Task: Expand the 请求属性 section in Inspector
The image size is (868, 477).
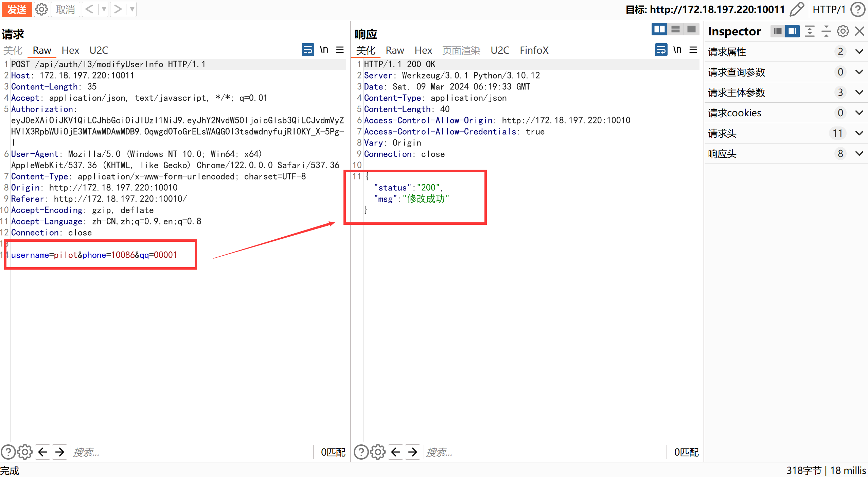Action: 859,52
